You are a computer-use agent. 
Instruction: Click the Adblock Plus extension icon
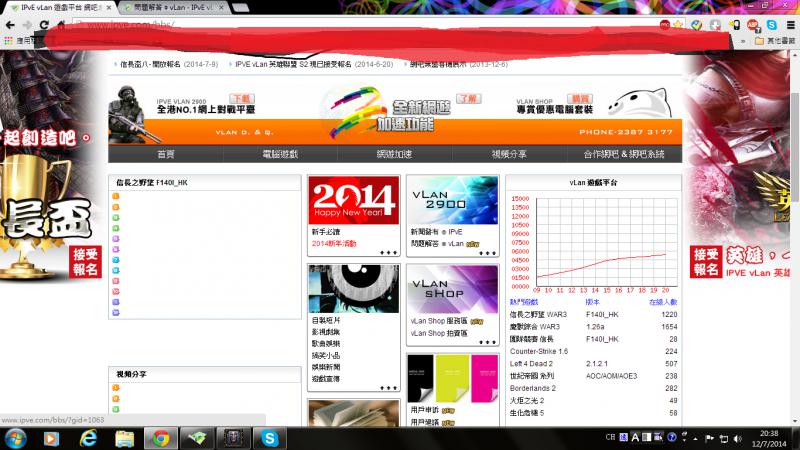pyautogui.click(x=753, y=24)
